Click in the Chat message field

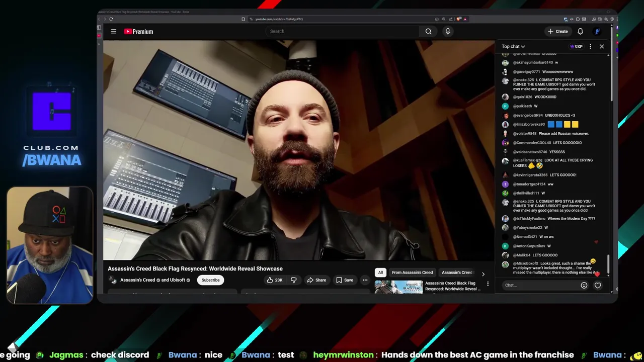[541, 285]
